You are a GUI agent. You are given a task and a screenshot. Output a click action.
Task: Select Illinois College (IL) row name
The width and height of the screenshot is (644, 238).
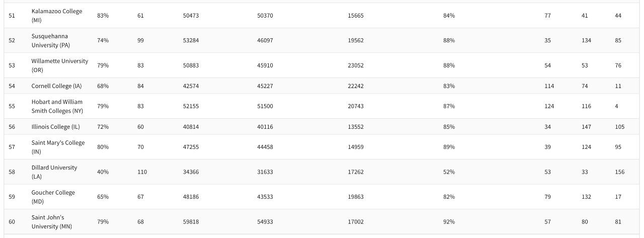(x=55, y=127)
